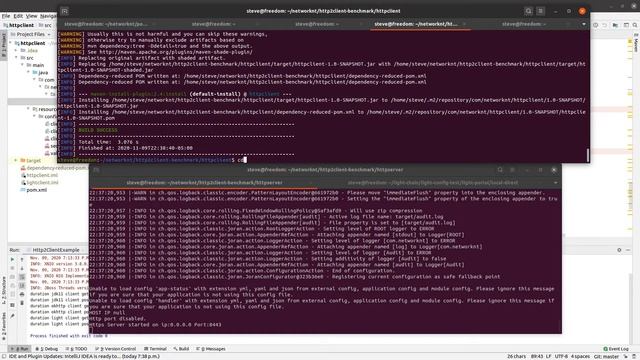Screen dimensions: 640x360
Task: Open Structure tool window side tab
Action: coord(4,290)
